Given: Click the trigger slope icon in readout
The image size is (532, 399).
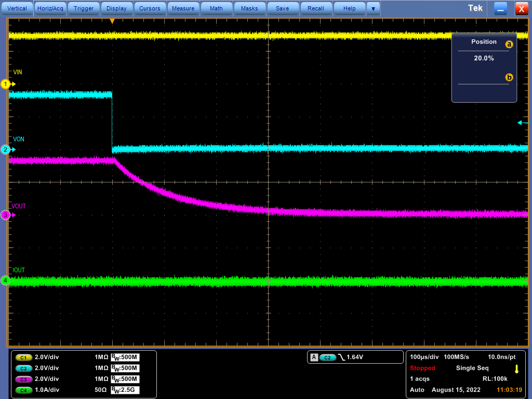Looking at the screenshot, I should (x=341, y=357).
